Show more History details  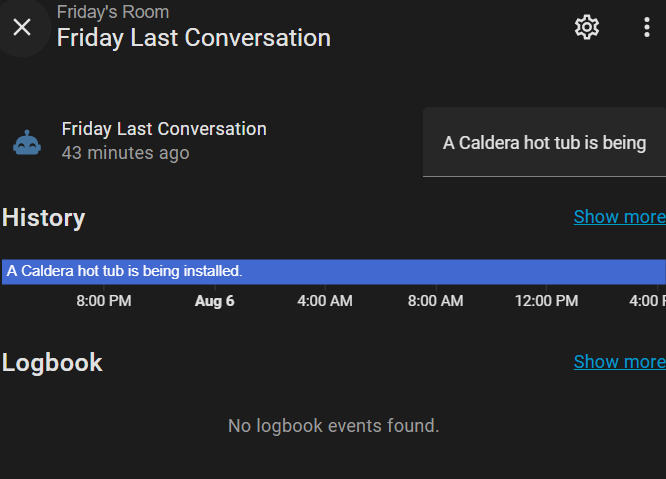[619, 217]
